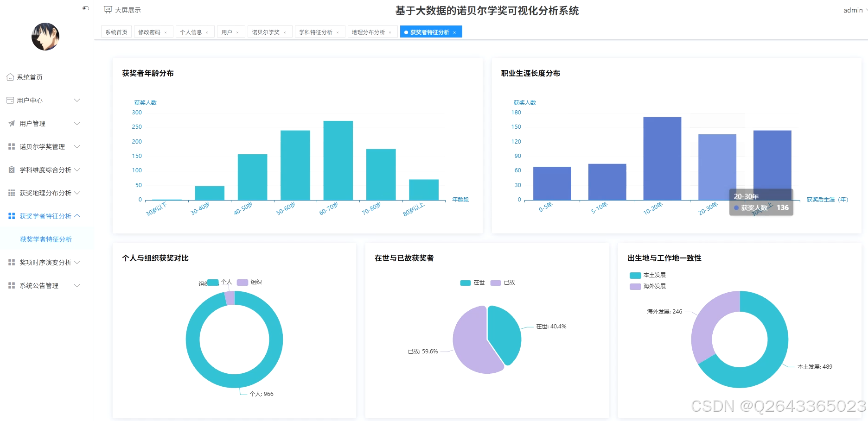Viewport: 868px width, 421px height.
Task: Expand the 学科维度综合分析 chevron
Action: pos(77,170)
